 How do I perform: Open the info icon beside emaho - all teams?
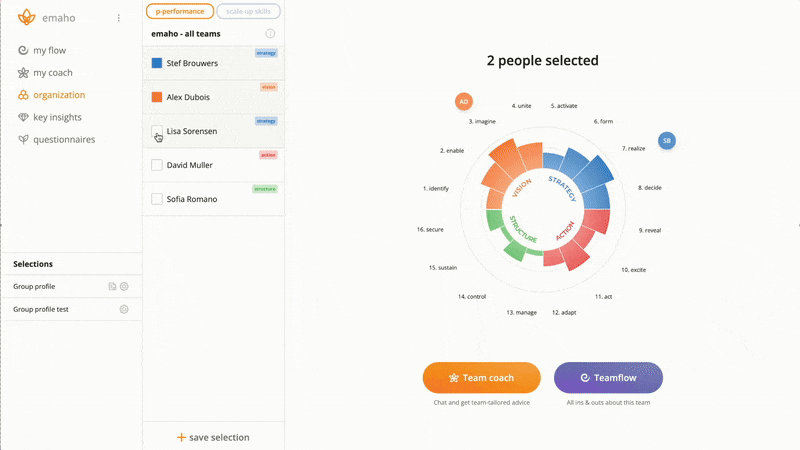pyautogui.click(x=270, y=34)
